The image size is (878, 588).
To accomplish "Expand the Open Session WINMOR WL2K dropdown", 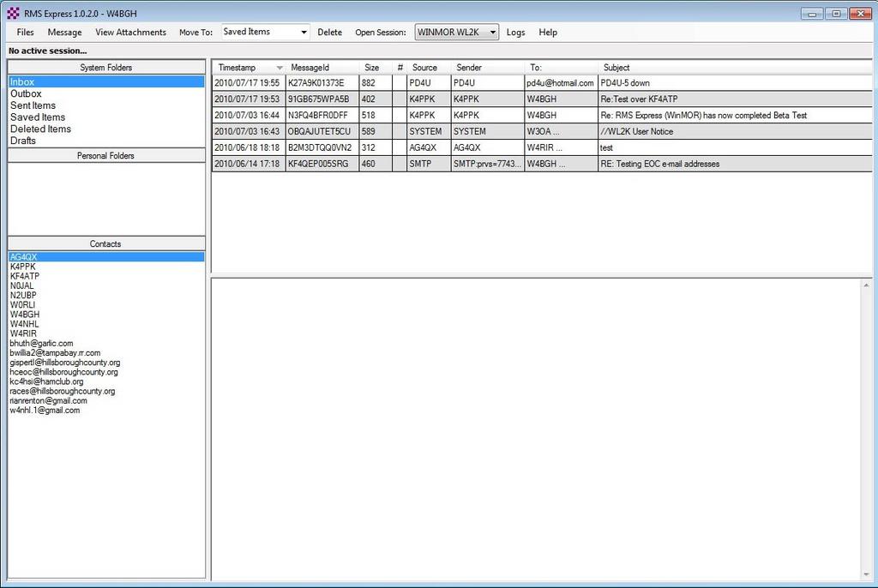I will [x=493, y=33].
